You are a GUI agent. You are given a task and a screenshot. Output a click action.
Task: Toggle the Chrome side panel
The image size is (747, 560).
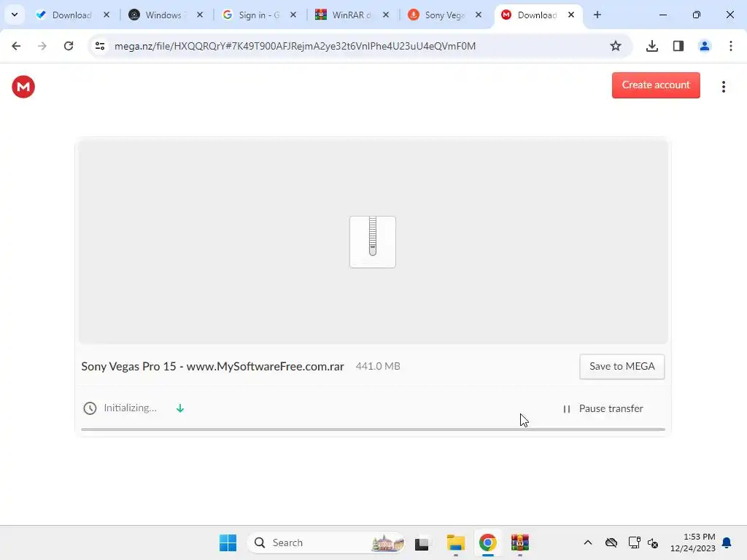pos(678,46)
